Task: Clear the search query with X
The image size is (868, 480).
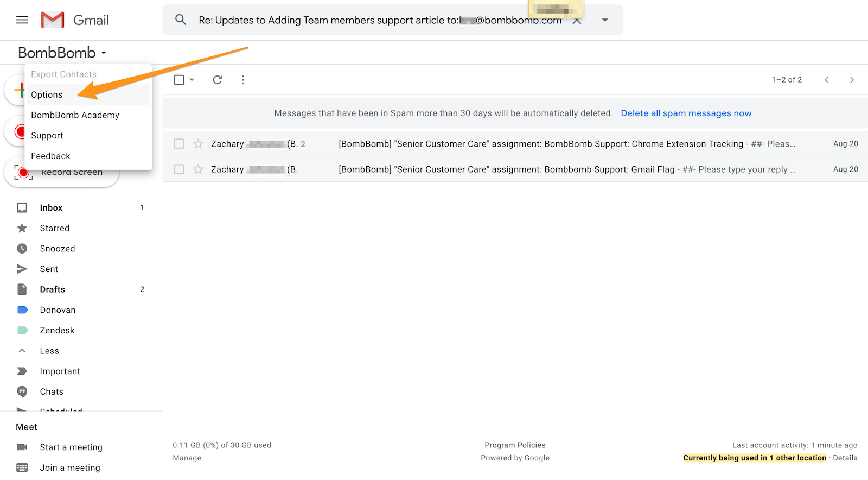Action: (577, 21)
